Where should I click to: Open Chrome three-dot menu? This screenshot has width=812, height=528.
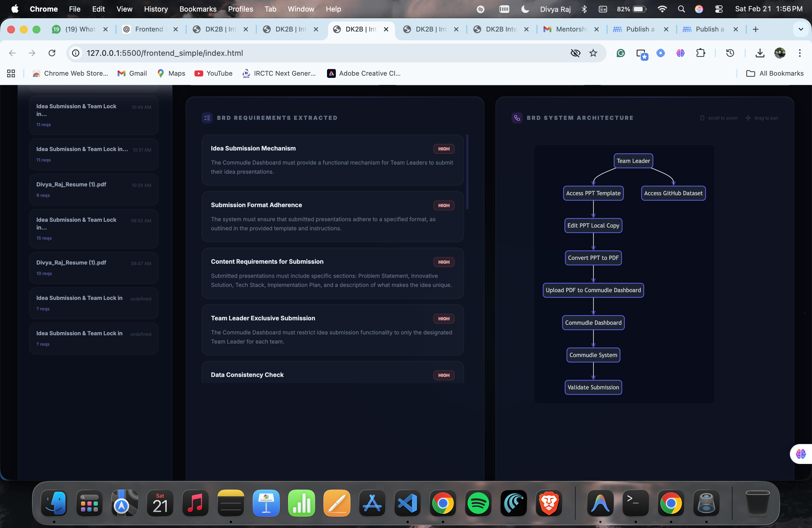(x=799, y=53)
